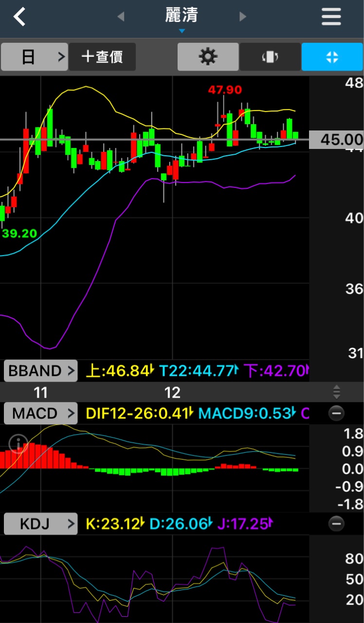Remove the MACD panel with minus icon

(336, 414)
